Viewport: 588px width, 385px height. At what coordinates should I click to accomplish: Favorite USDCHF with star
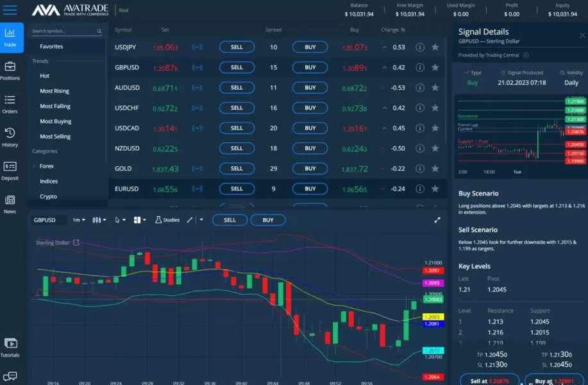pos(435,108)
